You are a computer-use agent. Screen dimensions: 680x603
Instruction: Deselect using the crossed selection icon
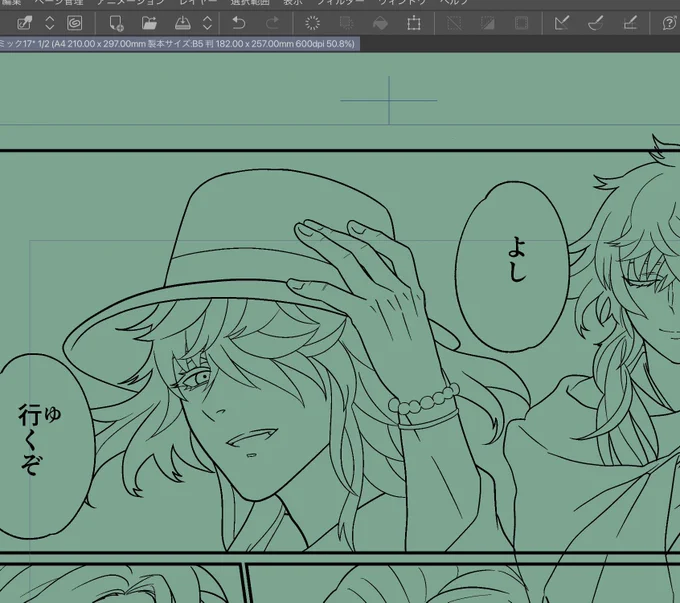coord(454,23)
